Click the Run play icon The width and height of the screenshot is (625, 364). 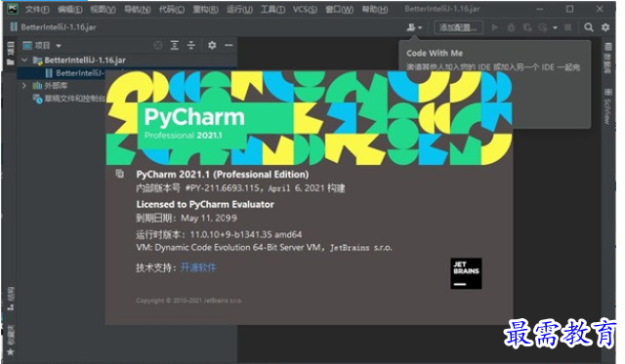[495, 27]
